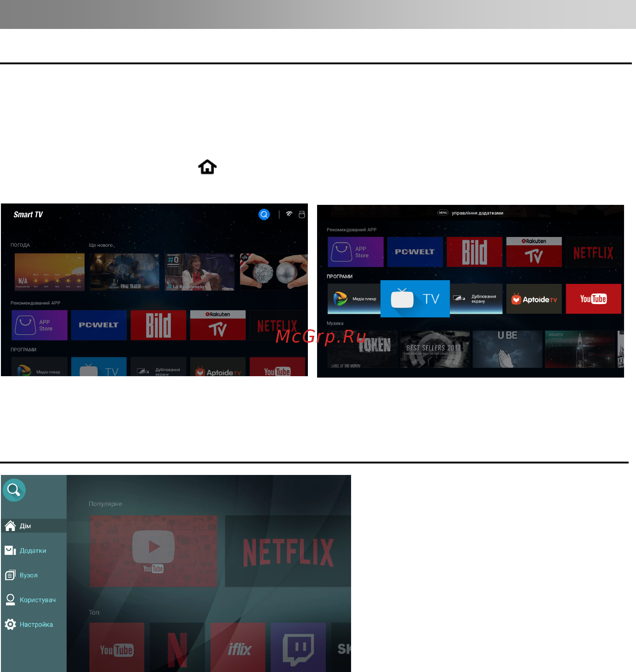Image resolution: width=636 pixels, height=672 pixels.
Task: Open the La Resistencia video thumbnail
Action: coord(200,272)
